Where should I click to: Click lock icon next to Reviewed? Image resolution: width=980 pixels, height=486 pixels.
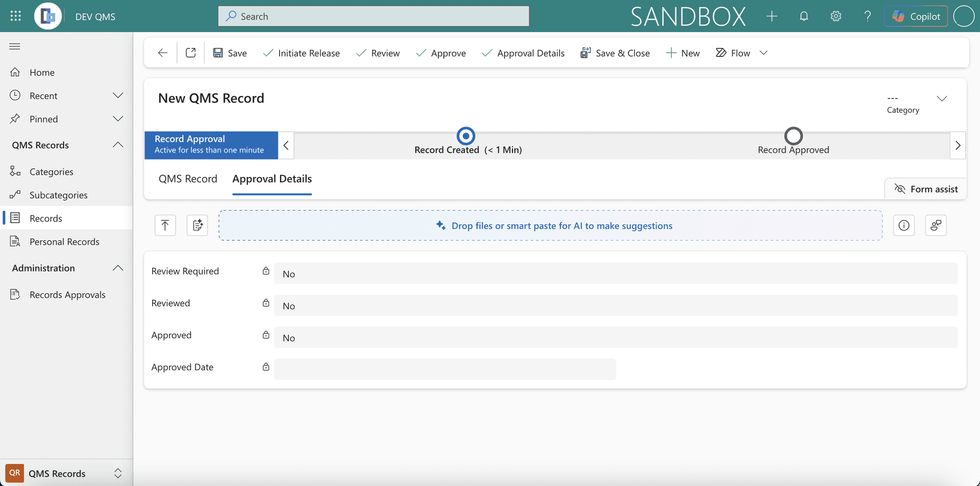[x=266, y=303]
